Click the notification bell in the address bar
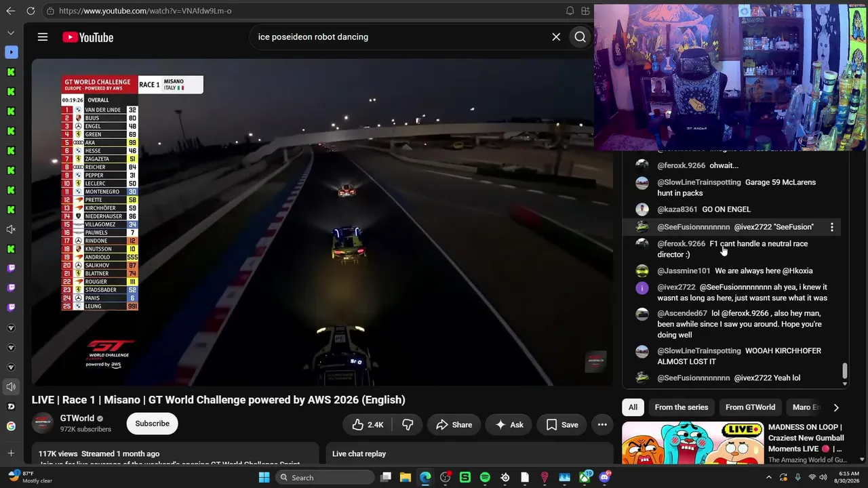Viewport: 868px width, 488px height. coord(570,11)
